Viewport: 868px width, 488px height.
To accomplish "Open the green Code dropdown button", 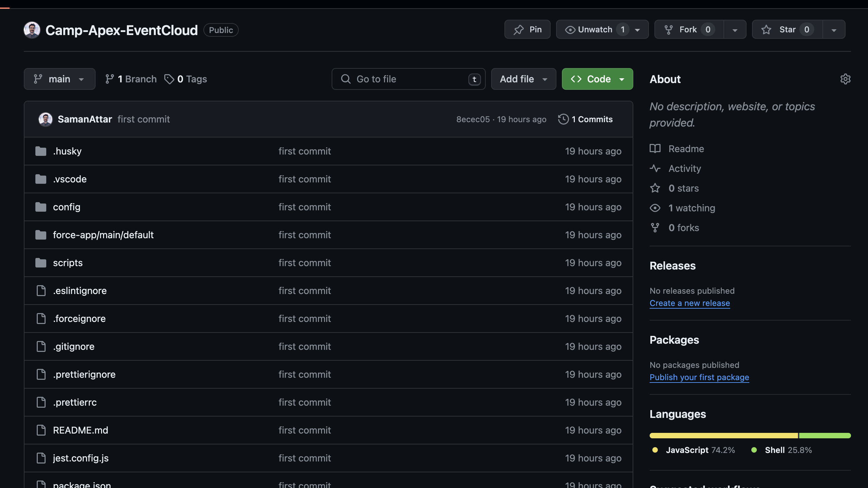I will [x=597, y=79].
